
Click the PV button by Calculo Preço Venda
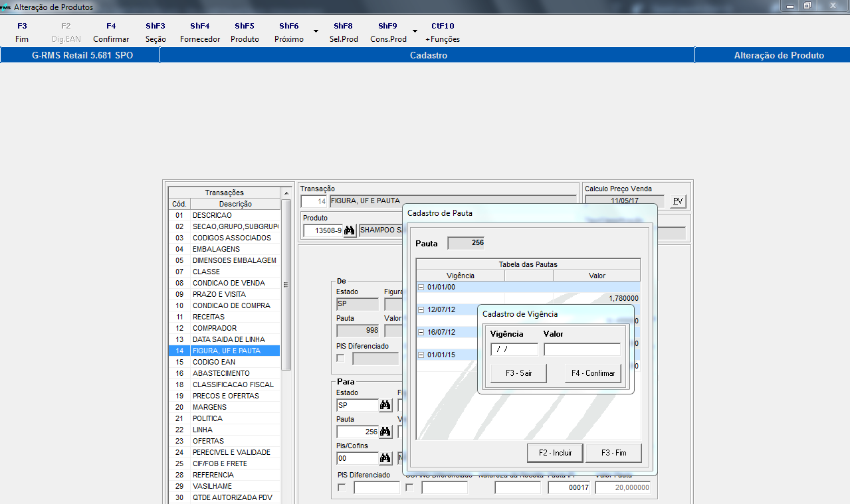(x=677, y=202)
